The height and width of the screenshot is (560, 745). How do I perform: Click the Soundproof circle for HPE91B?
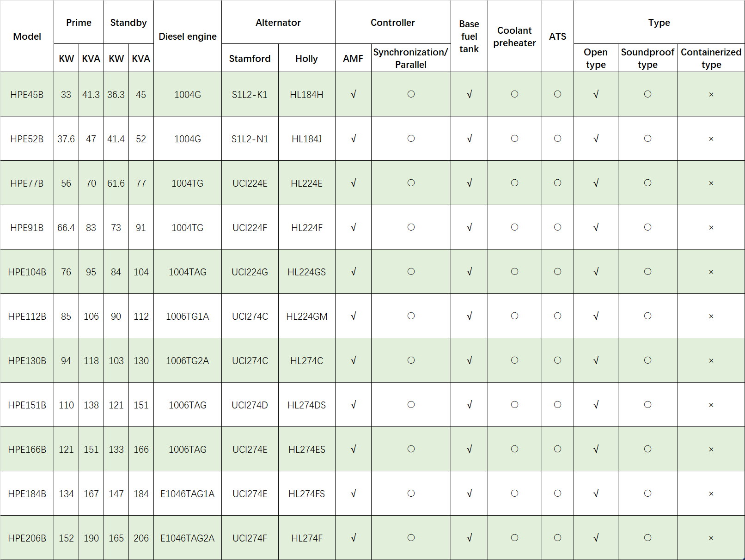(x=647, y=227)
